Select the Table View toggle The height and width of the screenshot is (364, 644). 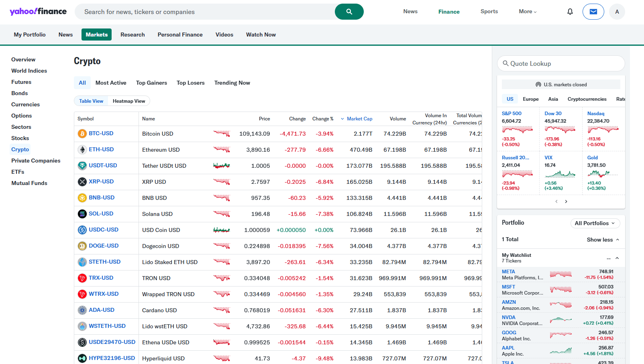(x=91, y=101)
